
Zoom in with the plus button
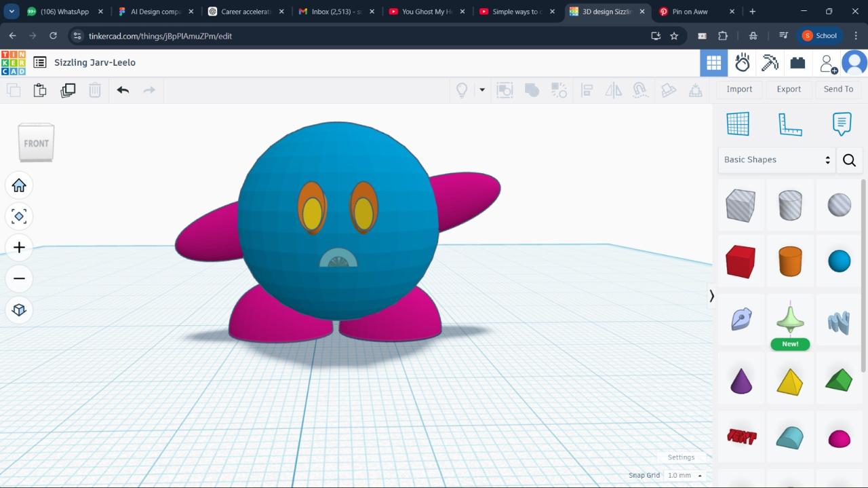pos(19,248)
